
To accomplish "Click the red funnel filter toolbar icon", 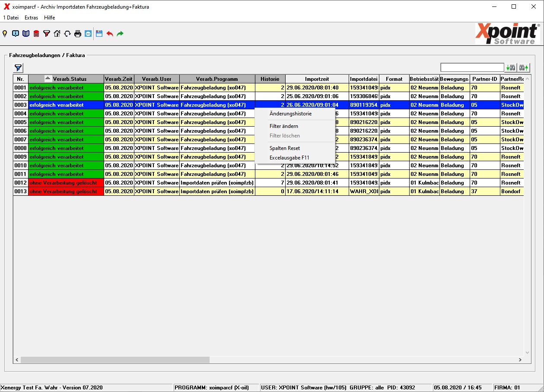I will 47,33.
